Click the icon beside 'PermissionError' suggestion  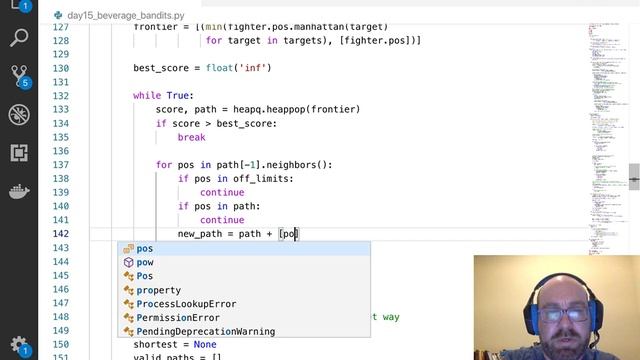(129, 318)
